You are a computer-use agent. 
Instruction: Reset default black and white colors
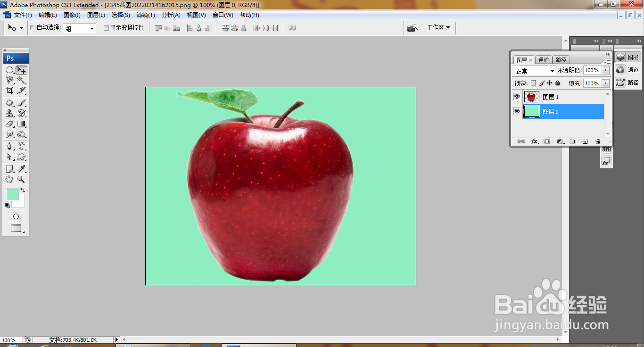[8, 205]
